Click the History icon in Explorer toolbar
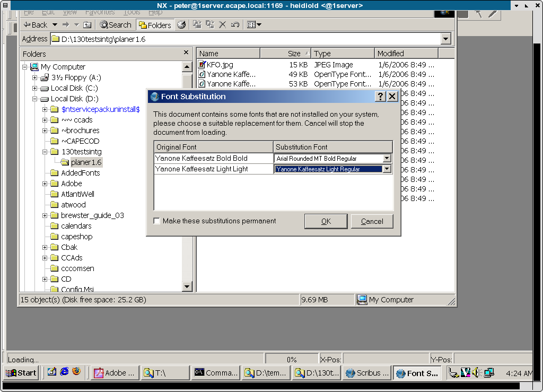 [181, 25]
